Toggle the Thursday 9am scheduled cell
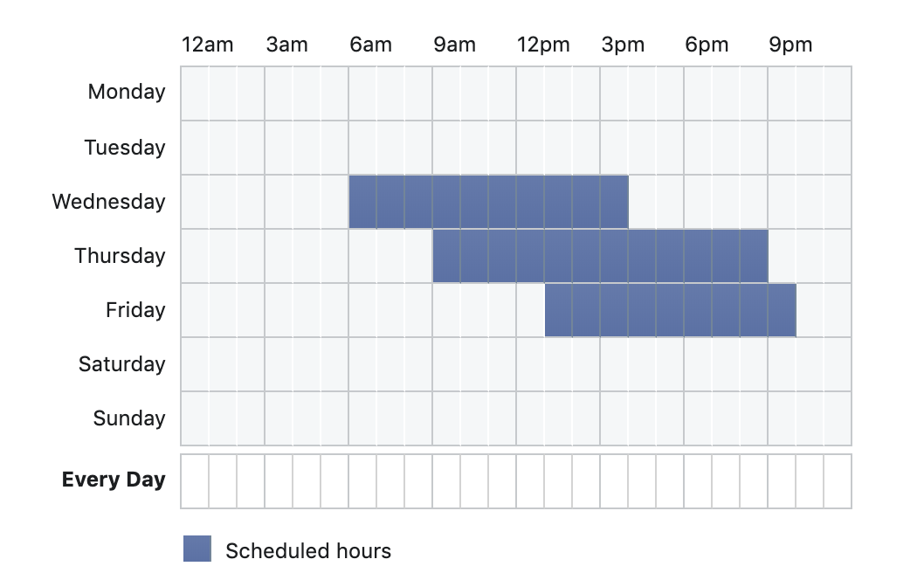Viewport: 924px width, 580px height. coord(446,256)
